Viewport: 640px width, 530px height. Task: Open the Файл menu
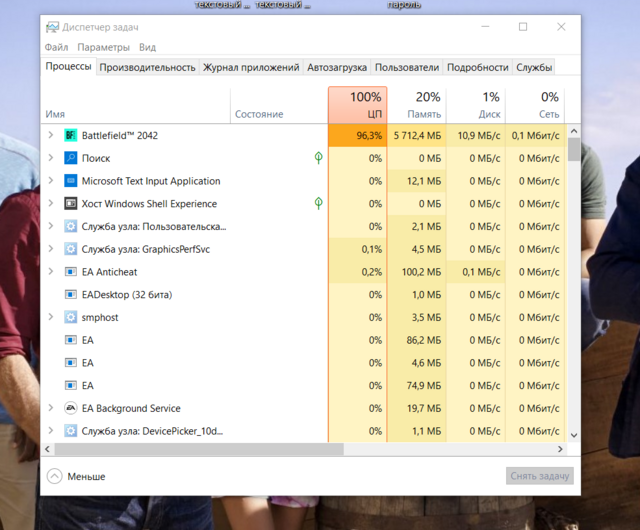click(56, 47)
